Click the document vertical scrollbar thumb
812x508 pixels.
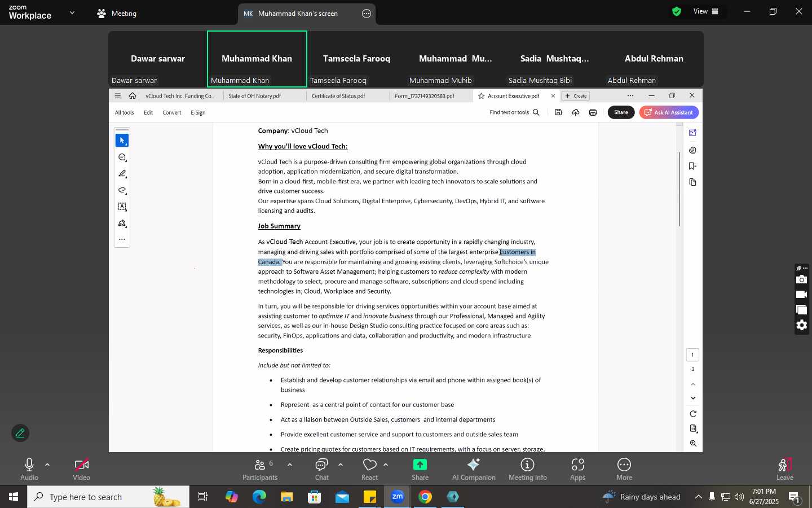pos(679,189)
